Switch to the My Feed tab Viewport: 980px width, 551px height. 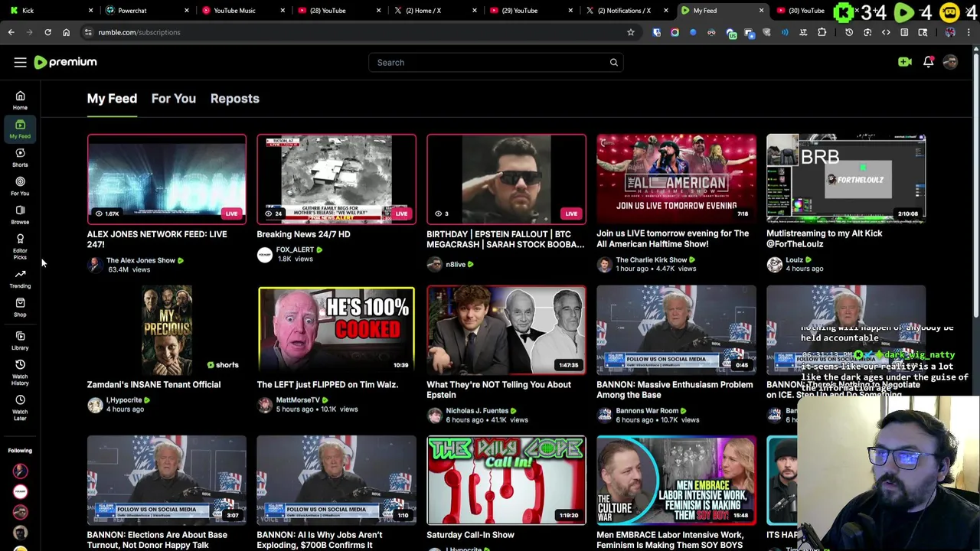[112, 99]
